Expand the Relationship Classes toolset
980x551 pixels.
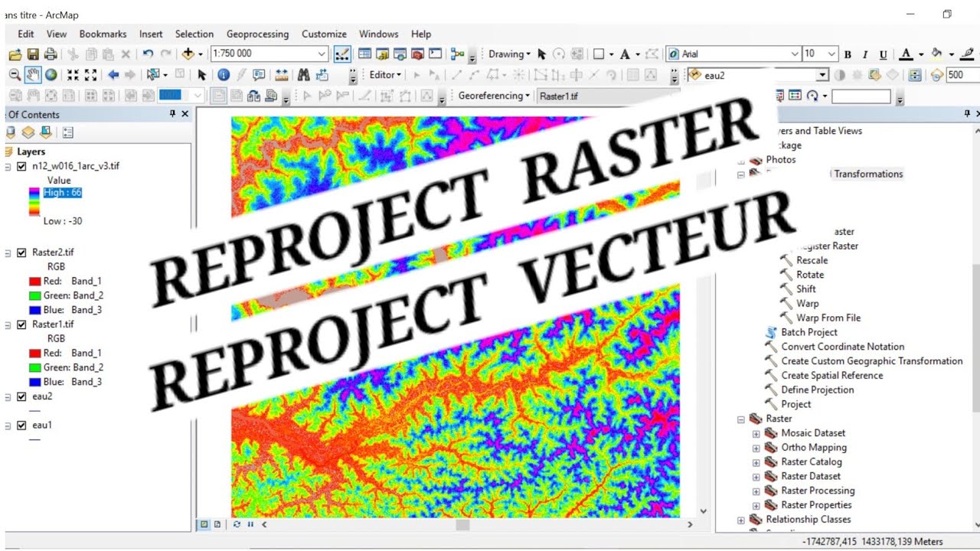point(741,520)
